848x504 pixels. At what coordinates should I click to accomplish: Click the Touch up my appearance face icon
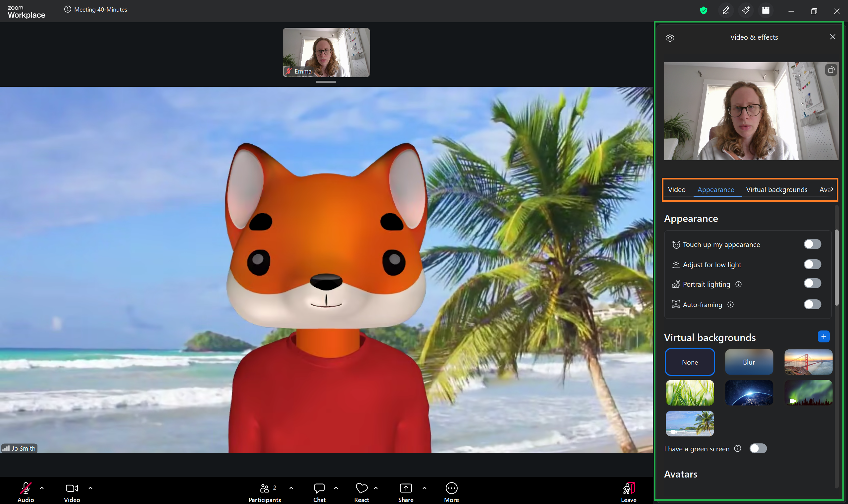[676, 244]
